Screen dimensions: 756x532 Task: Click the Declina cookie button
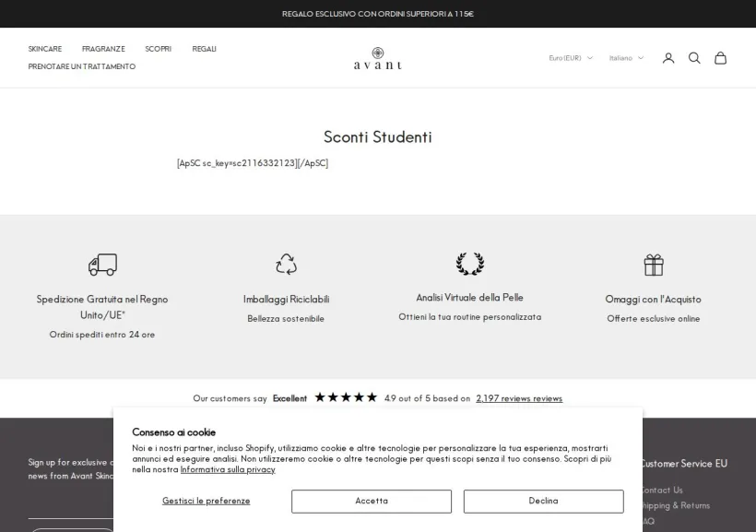[x=543, y=502]
